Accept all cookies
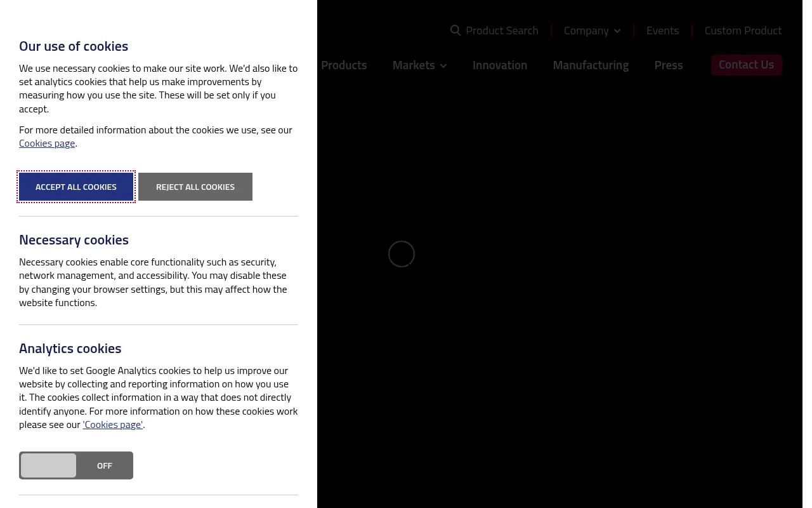Viewport: 812px width, 508px height. click(76, 187)
